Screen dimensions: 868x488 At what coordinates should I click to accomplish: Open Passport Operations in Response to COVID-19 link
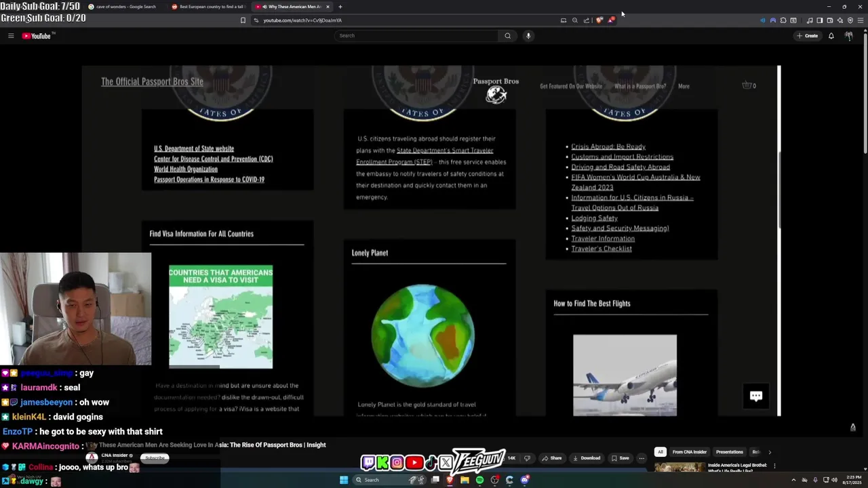[x=209, y=180]
